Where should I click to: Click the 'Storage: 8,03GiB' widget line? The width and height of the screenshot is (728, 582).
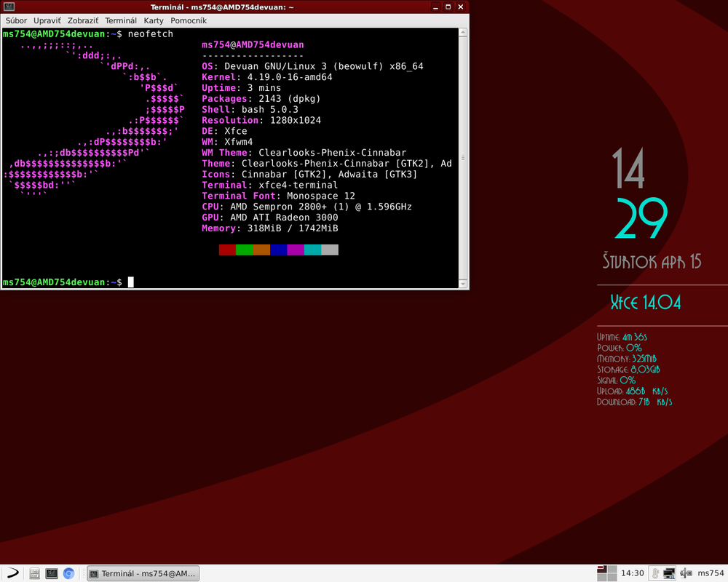628,370
